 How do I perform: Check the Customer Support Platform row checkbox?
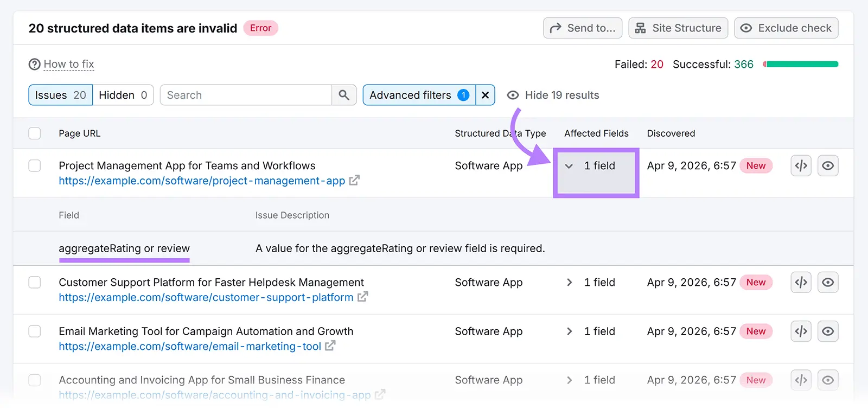[35, 282]
